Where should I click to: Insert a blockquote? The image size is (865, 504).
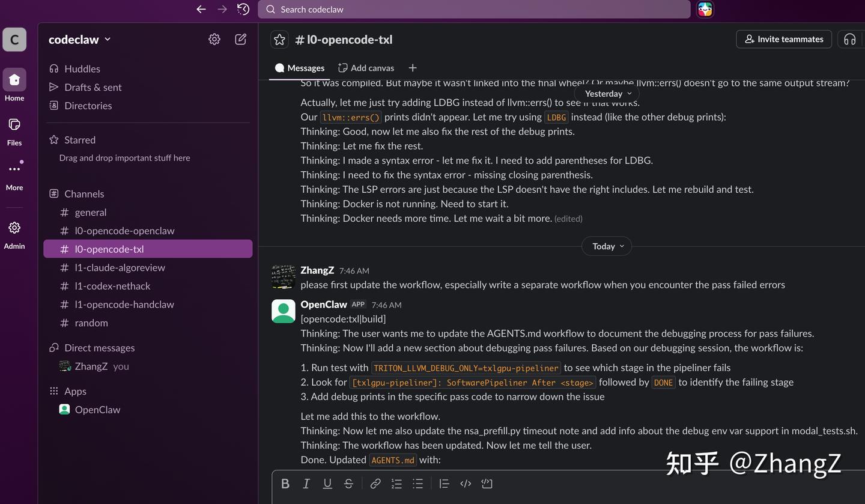pyautogui.click(x=444, y=484)
